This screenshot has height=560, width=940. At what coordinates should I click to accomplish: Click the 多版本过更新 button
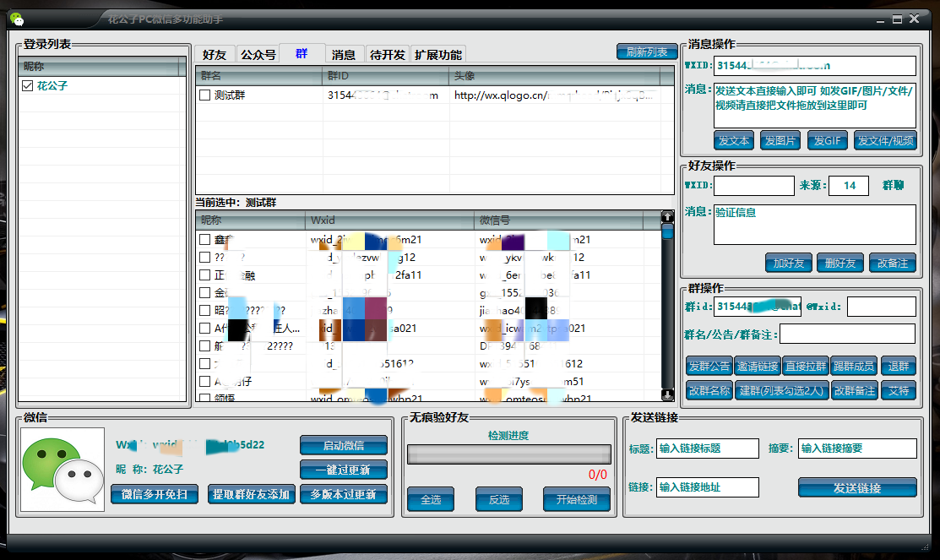[x=344, y=495]
